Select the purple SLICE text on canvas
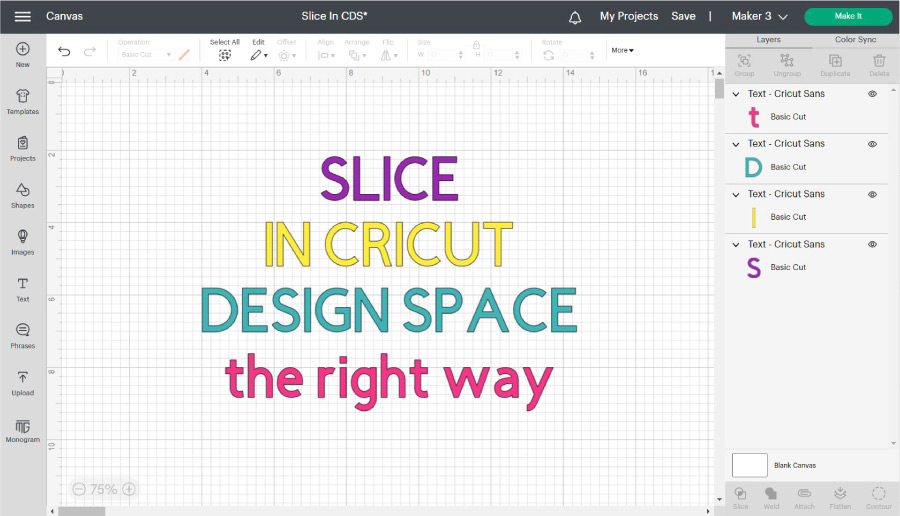 (x=389, y=179)
